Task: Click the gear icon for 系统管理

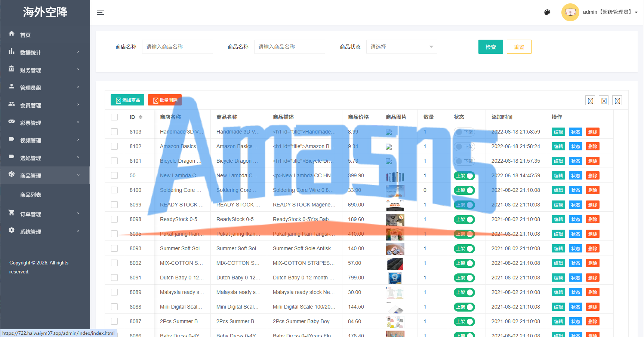Action: click(12, 230)
